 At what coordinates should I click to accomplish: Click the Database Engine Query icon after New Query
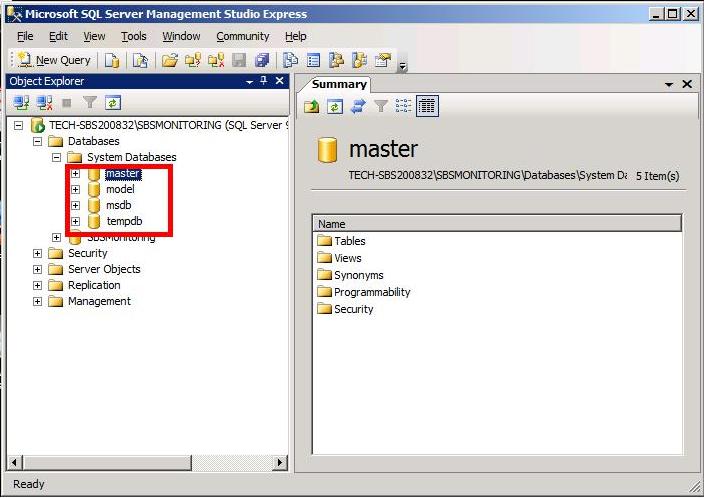tap(112, 60)
